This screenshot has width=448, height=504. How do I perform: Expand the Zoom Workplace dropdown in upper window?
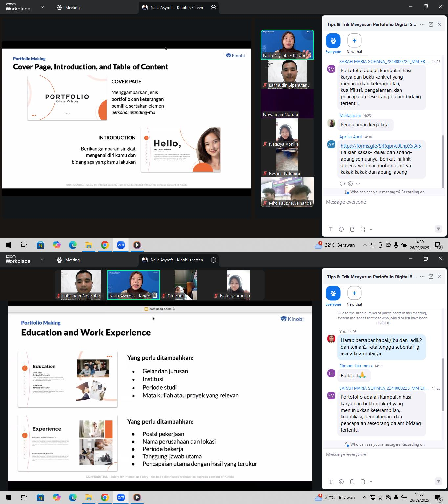(x=42, y=7)
